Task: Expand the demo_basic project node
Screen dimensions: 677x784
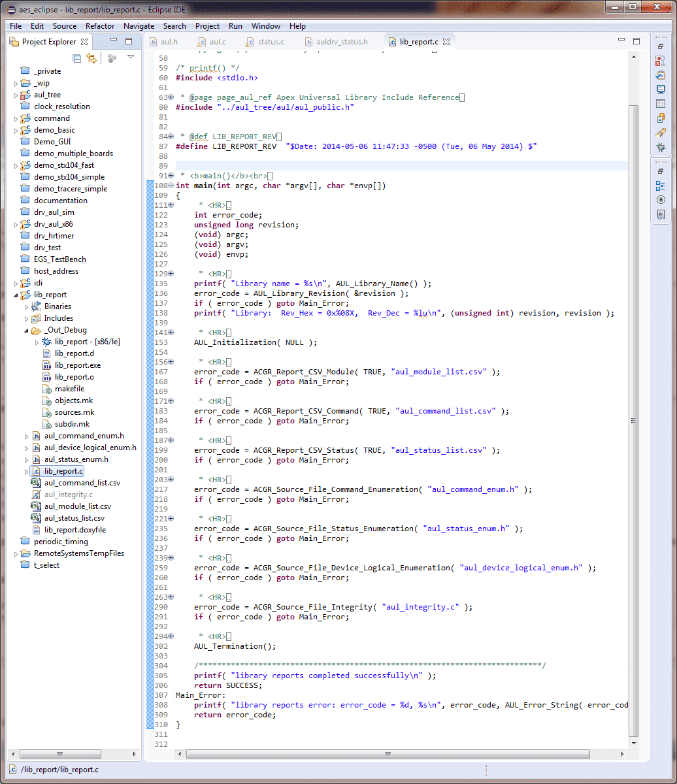Action: coord(16,130)
